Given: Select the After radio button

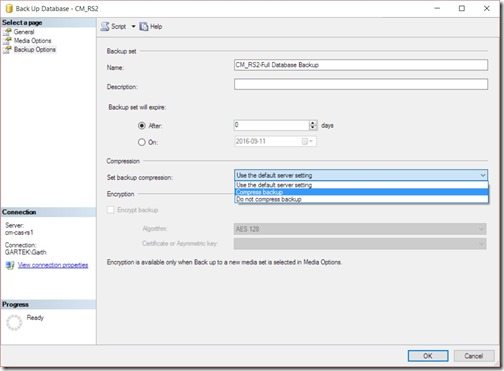Looking at the screenshot, I should (142, 126).
